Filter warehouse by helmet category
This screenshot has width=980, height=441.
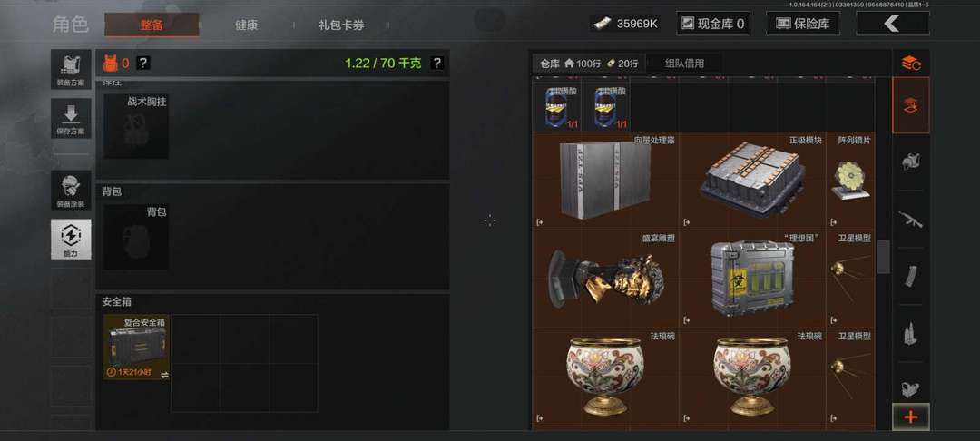pyautogui.click(x=911, y=162)
